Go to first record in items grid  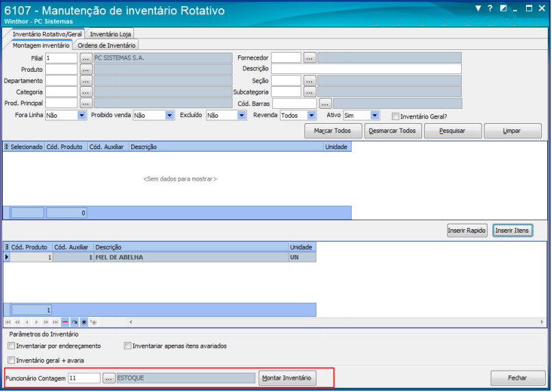click(x=8, y=322)
